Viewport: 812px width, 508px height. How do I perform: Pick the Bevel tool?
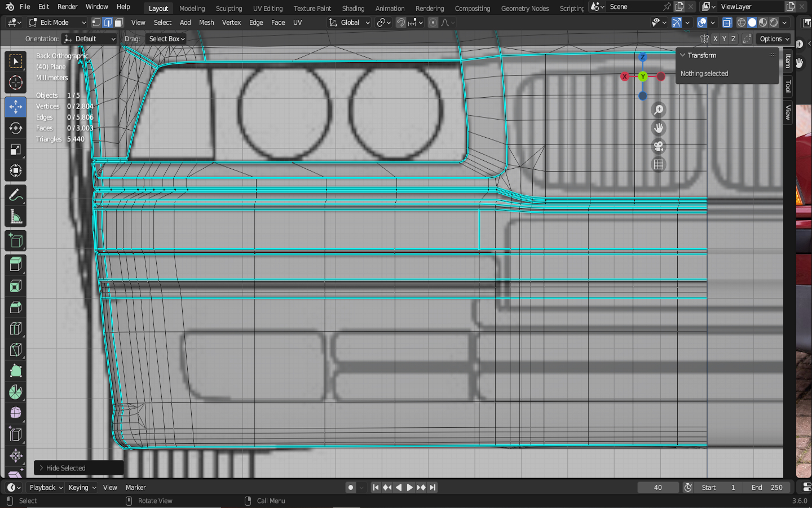[16, 308]
